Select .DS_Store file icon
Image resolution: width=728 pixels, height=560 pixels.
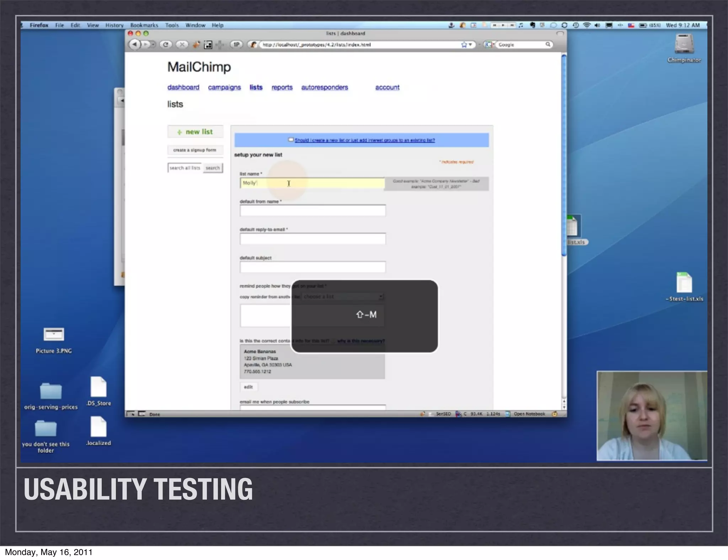[98, 387]
